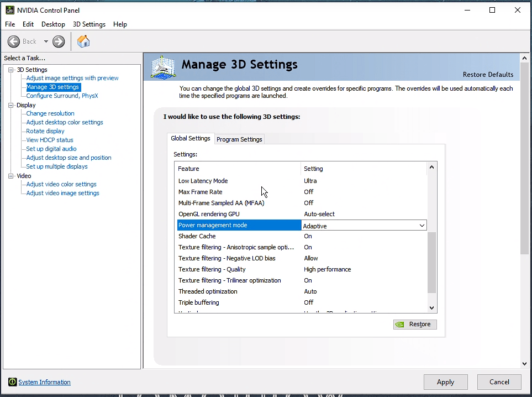Select the OpenGL rendering GPU row

302,214
